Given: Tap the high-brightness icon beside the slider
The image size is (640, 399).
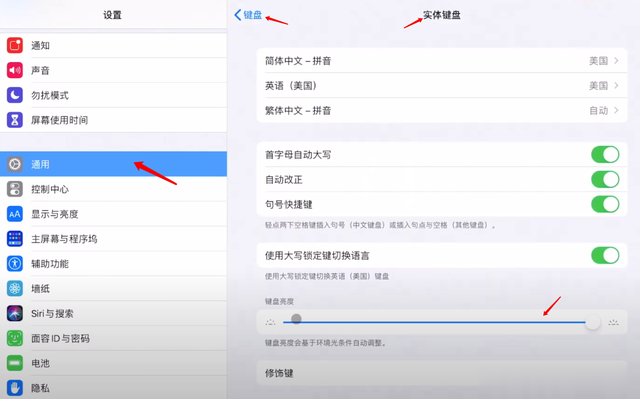Looking at the screenshot, I should pyautogui.click(x=613, y=322).
